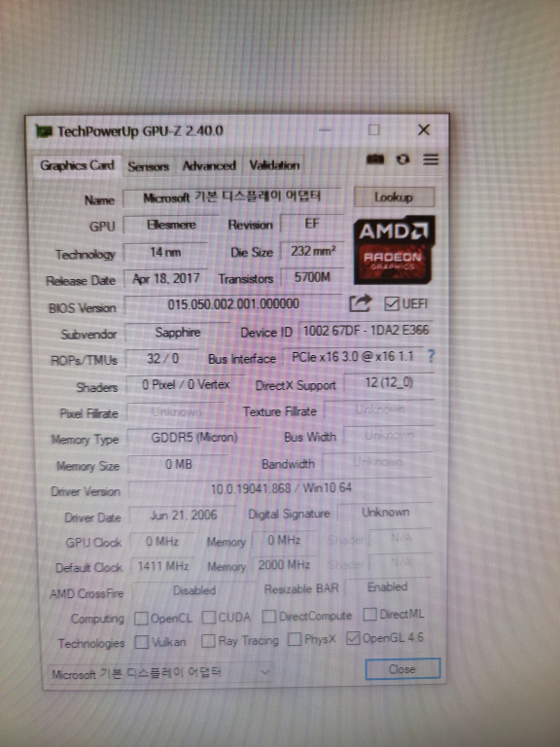Open the hamburger menu icon

(x=431, y=160)
